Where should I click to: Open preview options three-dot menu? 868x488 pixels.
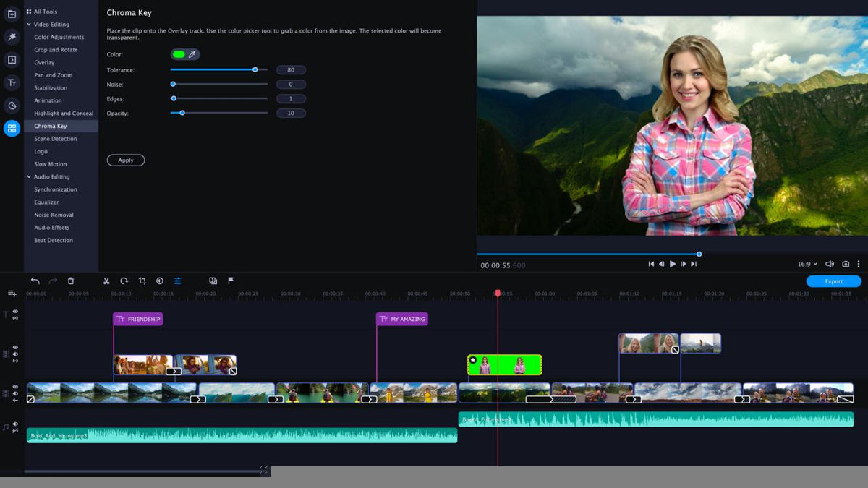pyautogui.click(x=859, y=264)
